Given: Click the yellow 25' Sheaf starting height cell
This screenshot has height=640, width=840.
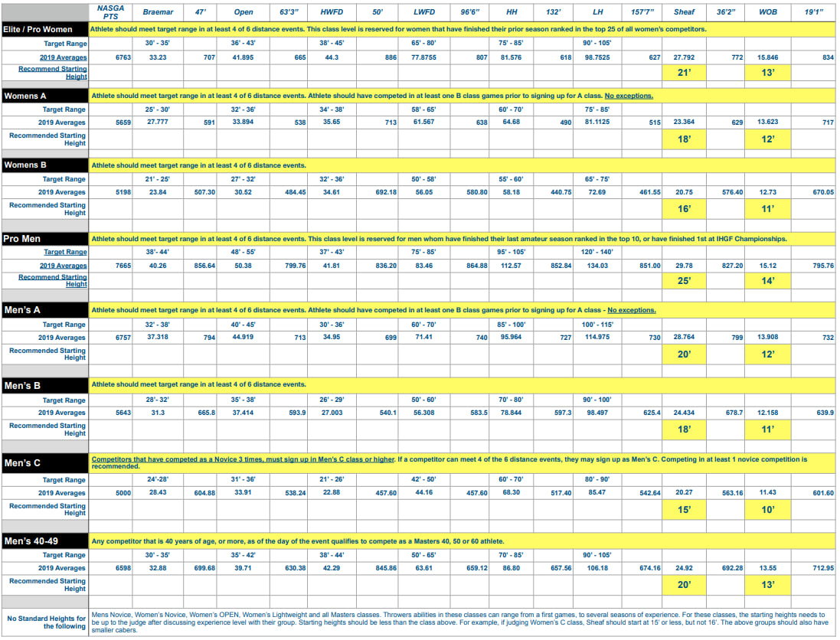Looking at the screenshot, I should point(684,281).
